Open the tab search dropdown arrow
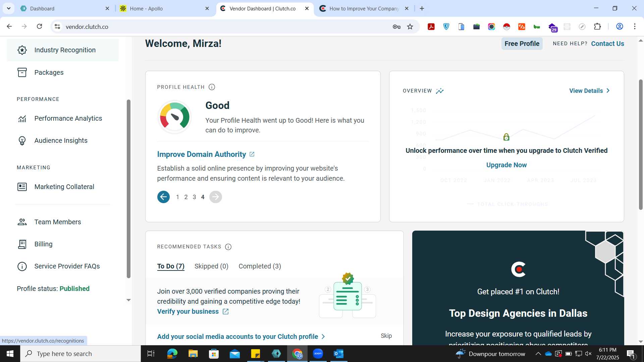This screenshot has height=362, width=644. (9, 8)
